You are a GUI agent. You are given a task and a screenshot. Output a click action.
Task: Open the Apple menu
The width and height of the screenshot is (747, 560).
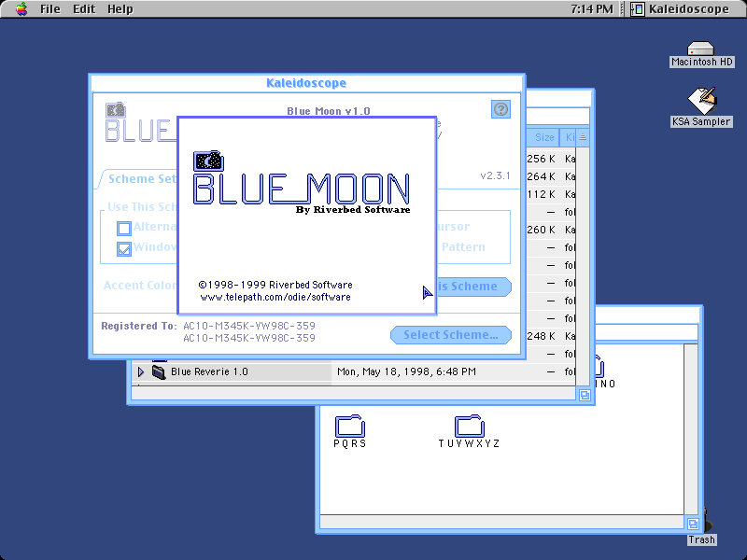point(21,8)
